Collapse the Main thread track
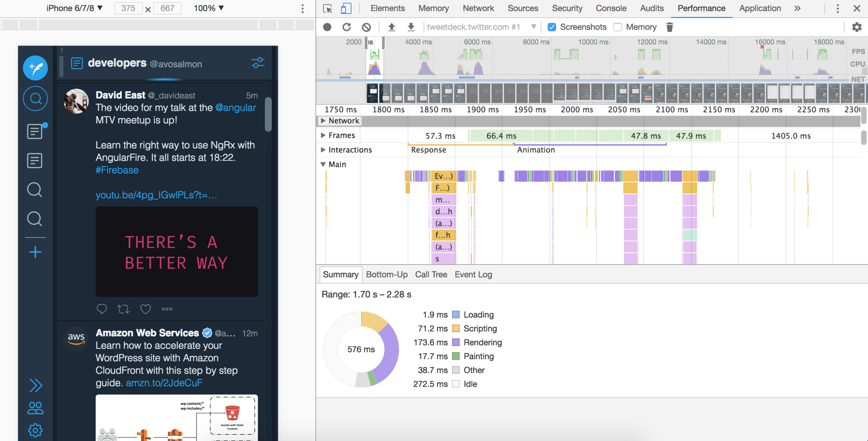 [x=323, y=164]
